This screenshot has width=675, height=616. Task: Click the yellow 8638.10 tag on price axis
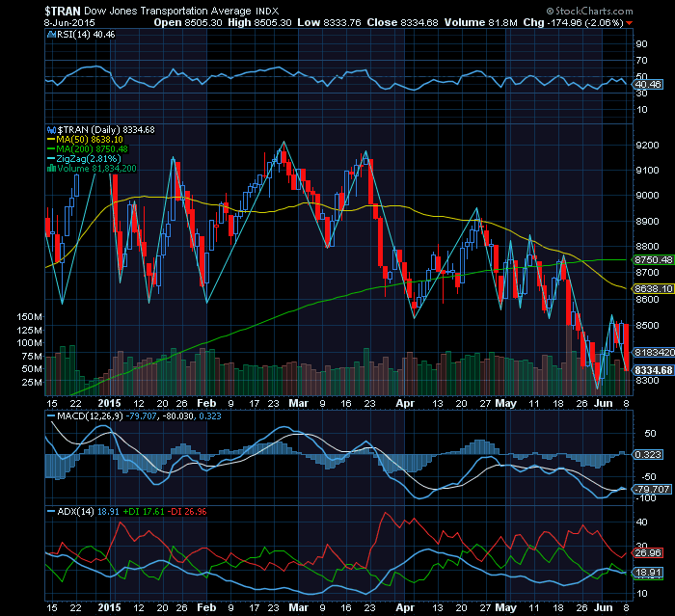point(653,289)
